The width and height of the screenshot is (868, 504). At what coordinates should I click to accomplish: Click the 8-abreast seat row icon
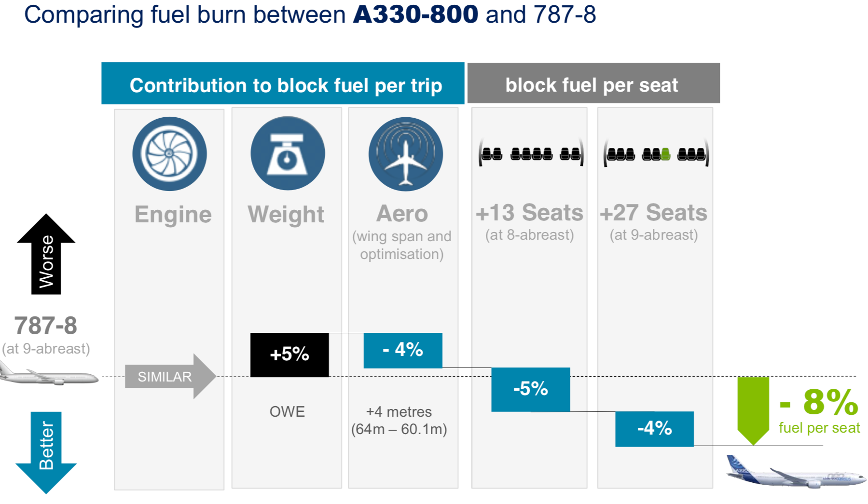click(x=531, y=153)
